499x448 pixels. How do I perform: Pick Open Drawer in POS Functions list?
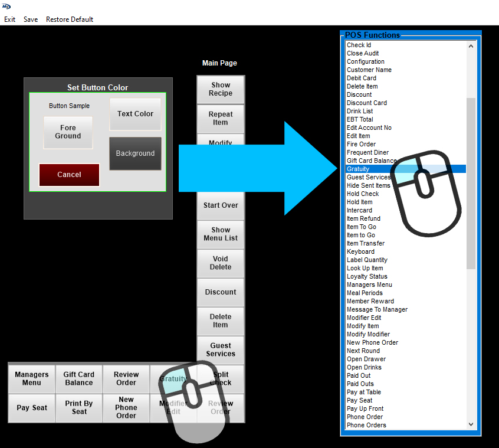pos(366,359)
